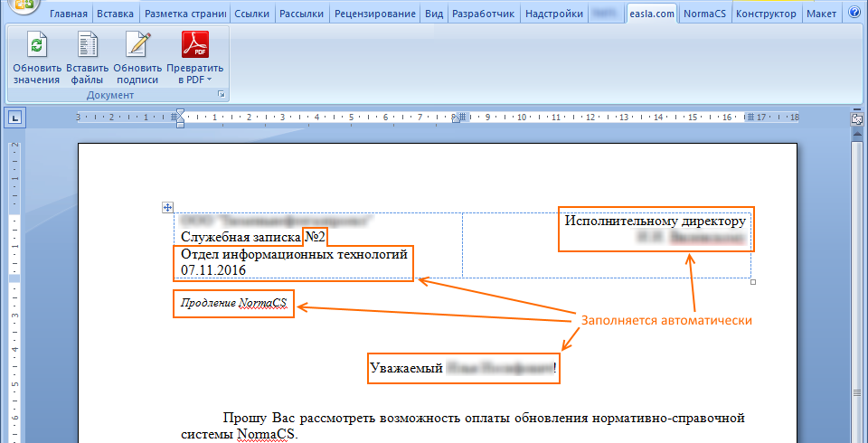Screen dimensions: 868x443
Task: Open the Превратить в PDF dropdown arrow
Action: 209,80
